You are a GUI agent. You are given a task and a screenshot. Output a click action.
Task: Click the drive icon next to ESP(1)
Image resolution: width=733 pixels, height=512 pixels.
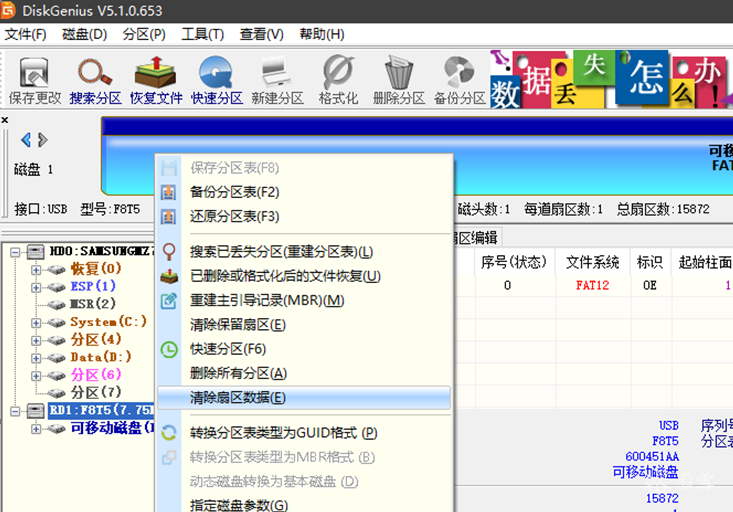click(x=57, y=287)
